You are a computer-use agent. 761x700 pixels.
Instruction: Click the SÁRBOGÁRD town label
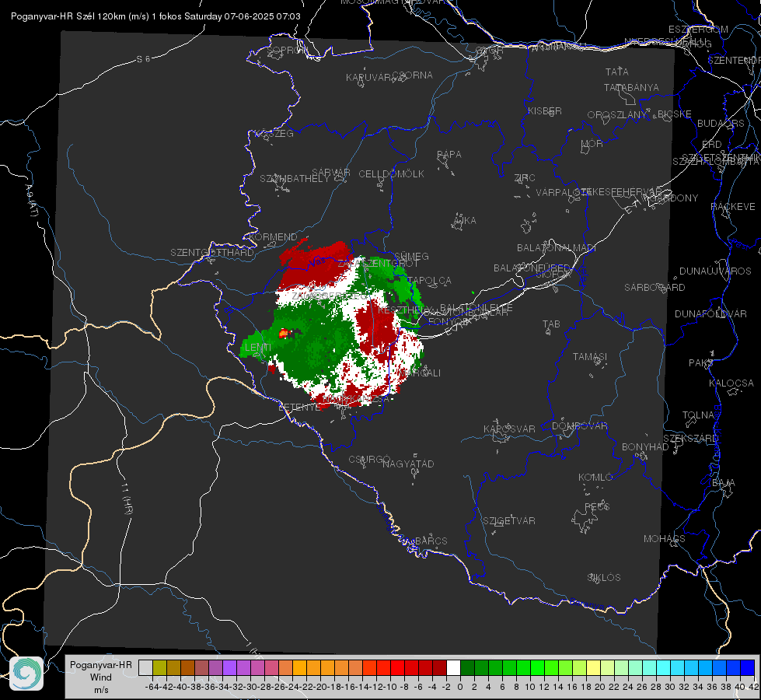[x=655, y=288]
